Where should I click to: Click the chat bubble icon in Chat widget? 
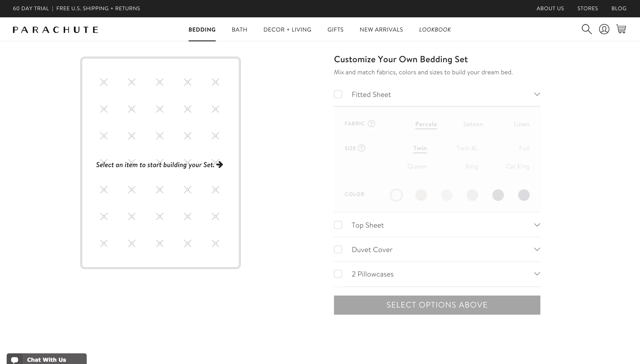(x=14, y=360)
